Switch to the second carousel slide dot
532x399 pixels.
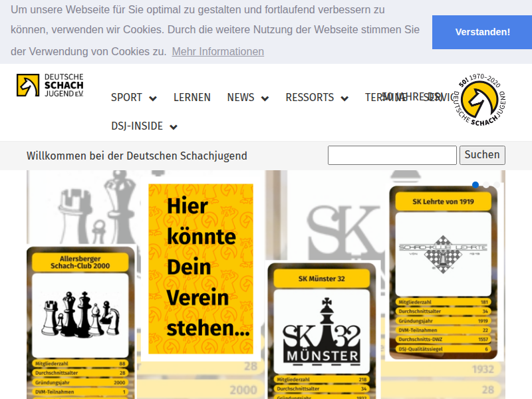(x=487, y=185)
